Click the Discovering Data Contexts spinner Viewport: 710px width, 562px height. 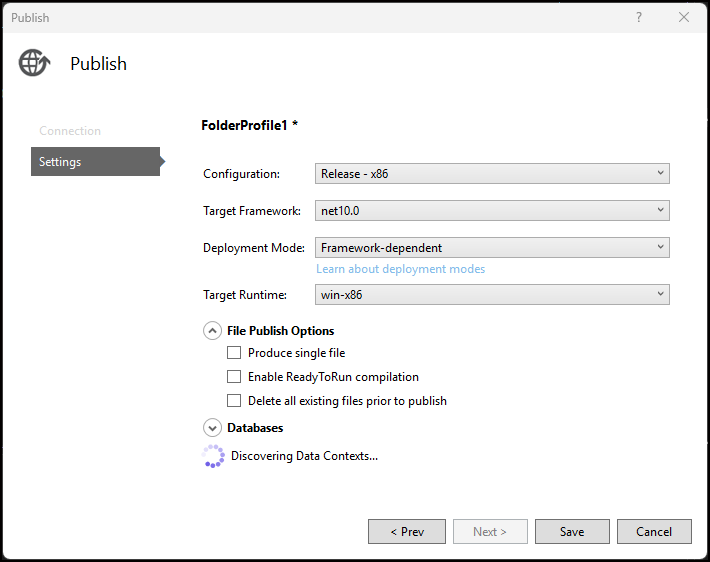coord(213,456)
